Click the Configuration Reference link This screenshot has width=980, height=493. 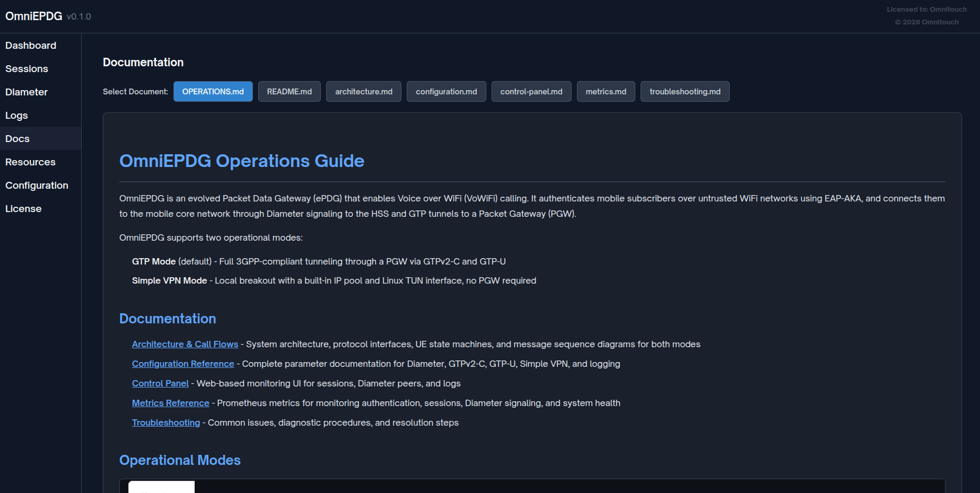click(182, 364)
